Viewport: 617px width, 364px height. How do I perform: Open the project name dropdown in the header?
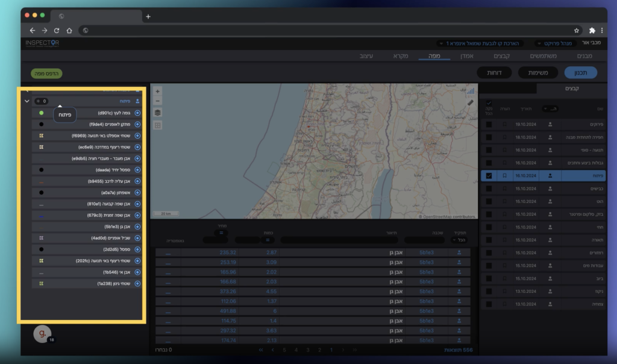click(480, 43)
